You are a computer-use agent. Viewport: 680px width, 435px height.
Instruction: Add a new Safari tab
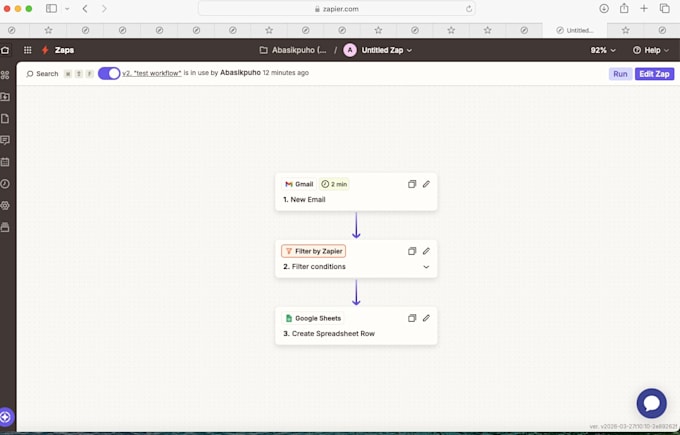coord(644,8)
